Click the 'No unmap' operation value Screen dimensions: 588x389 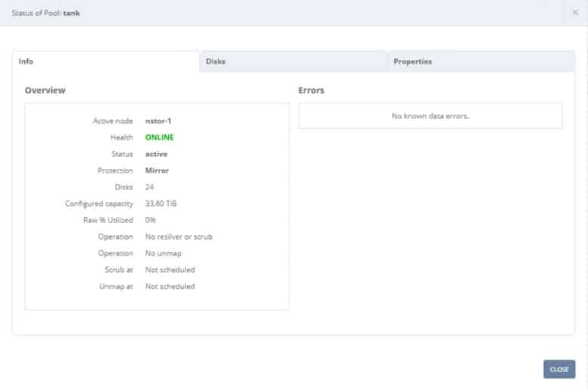coord(163,253)
